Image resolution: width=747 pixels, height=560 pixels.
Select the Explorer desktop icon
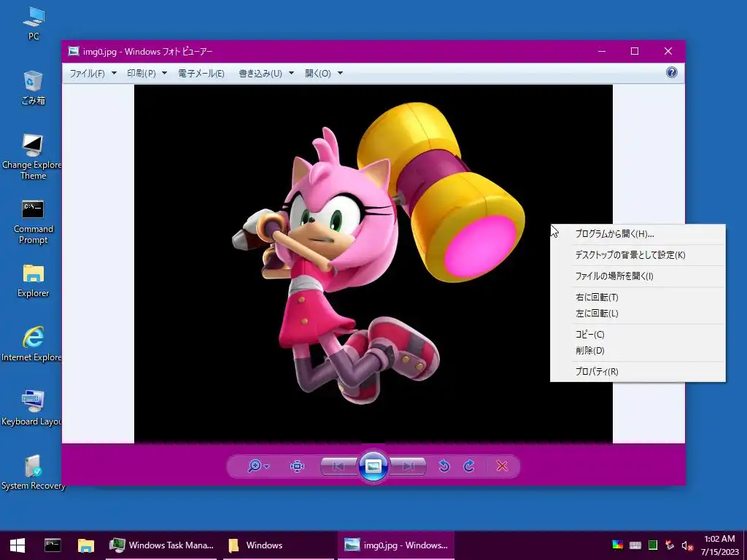click(x=33, y=281)
